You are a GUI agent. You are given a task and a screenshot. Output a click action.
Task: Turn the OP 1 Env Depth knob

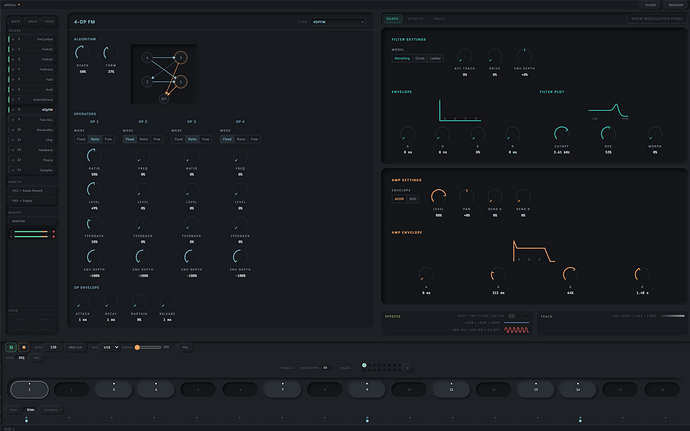pyautogui.click(x=94, y=257)
